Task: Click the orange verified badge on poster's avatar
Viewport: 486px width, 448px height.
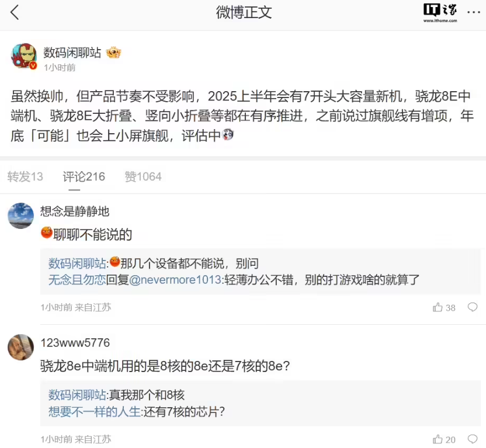Action: point(33,66)
